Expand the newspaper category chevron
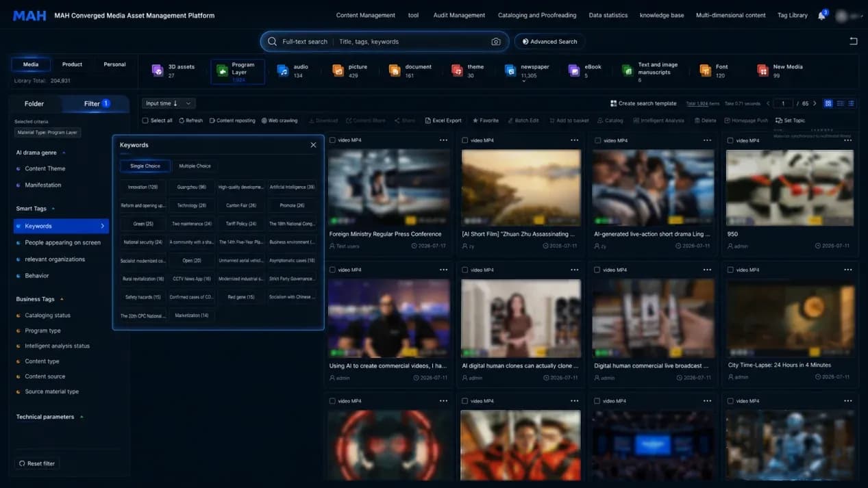This screenshot has width=868, height=488. pyautogui.click(x=523, y=81)
